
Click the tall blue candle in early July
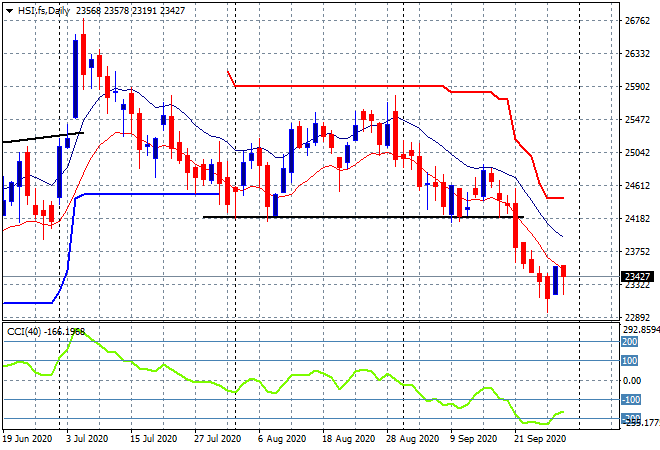75,79
